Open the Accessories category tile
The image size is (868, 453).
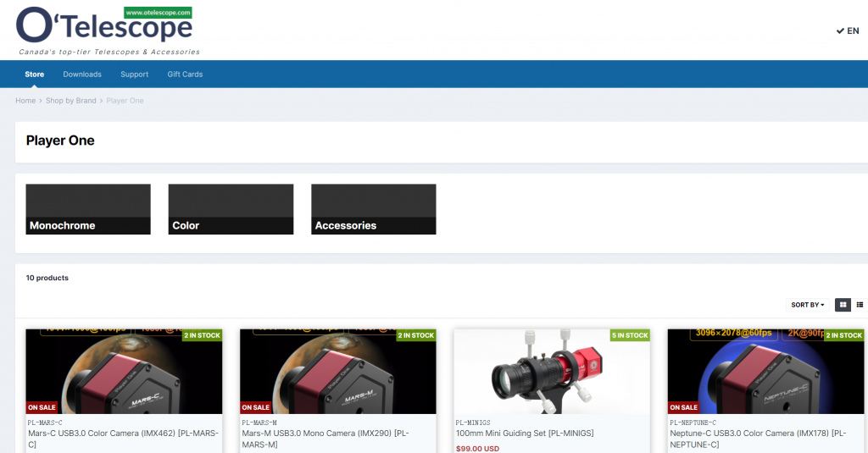click(x=374, y=209)
